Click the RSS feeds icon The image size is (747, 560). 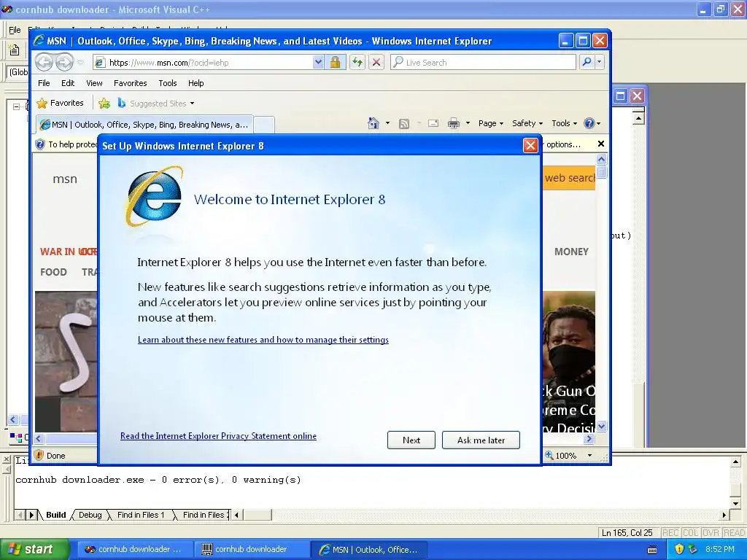click(404, 124)
